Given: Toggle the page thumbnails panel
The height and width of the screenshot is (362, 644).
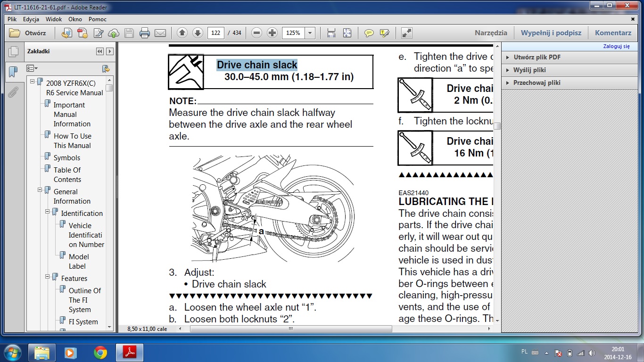Looking at the screenshot, I should tap(13, 52).
